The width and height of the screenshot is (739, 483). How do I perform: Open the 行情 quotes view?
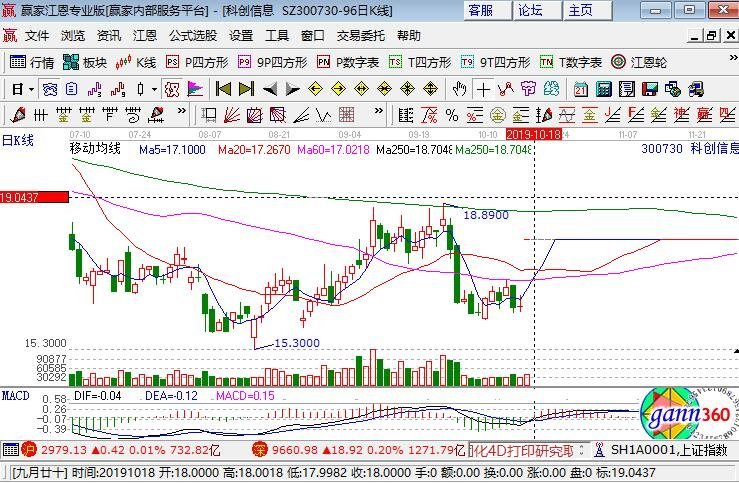(x=32, y=62)
